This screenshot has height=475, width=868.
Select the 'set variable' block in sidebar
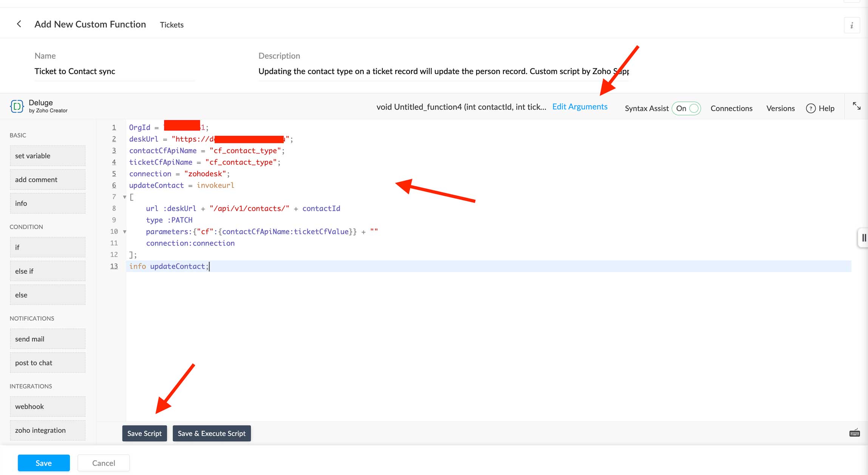tap(48, 156)
